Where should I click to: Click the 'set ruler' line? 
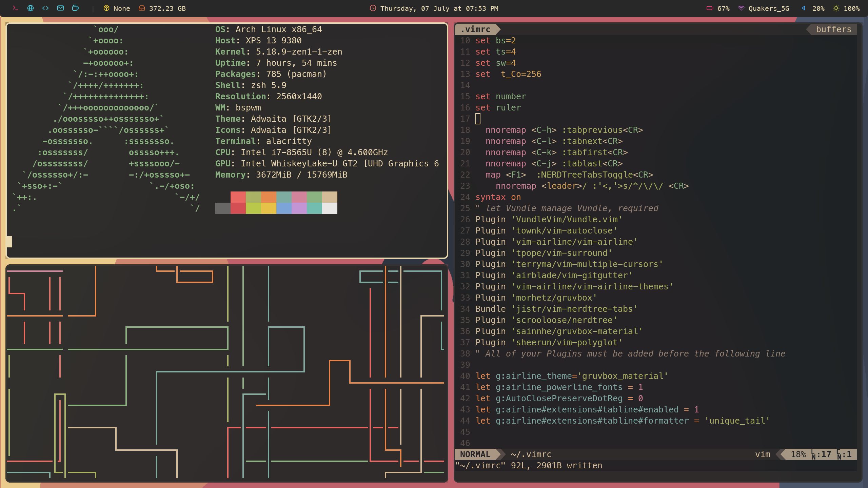pyautogui.click(x=498, y=108)
